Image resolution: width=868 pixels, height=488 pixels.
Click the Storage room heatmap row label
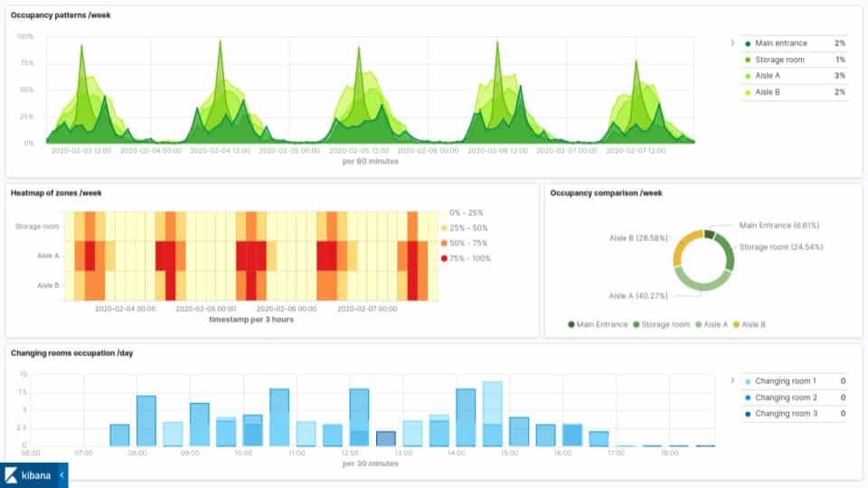37,226
